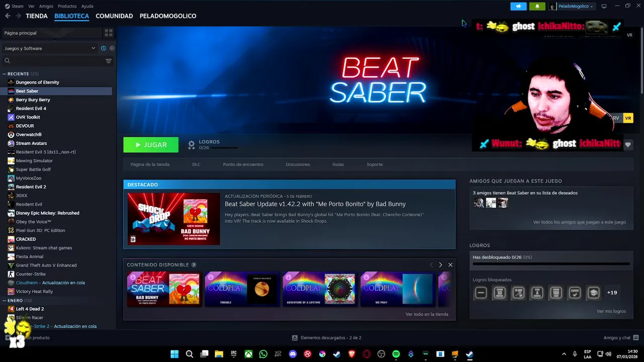644x362 pixels.
Task: Toggle show ready-to-play games filter
Action: [x=112, y=48]
